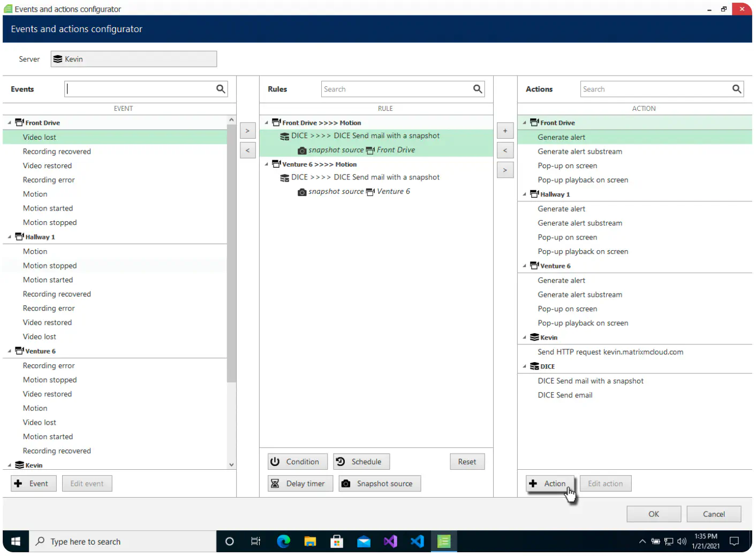Image resolution: width=756 pixels, height=556 pixels.
Task: Click the Rules search magnifier icon
Action: click(x=478, y=89)
